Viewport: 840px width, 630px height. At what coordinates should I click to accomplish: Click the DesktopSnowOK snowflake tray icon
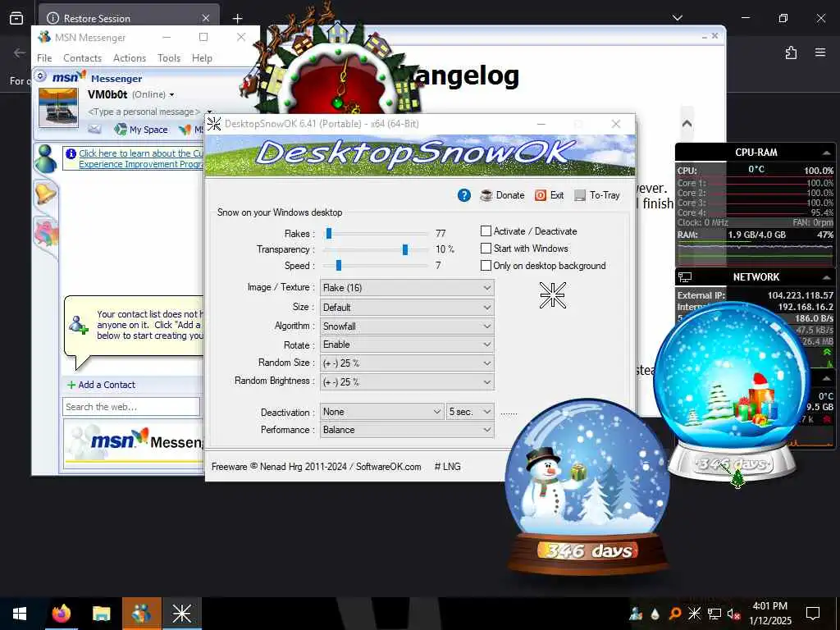(694, 614)
